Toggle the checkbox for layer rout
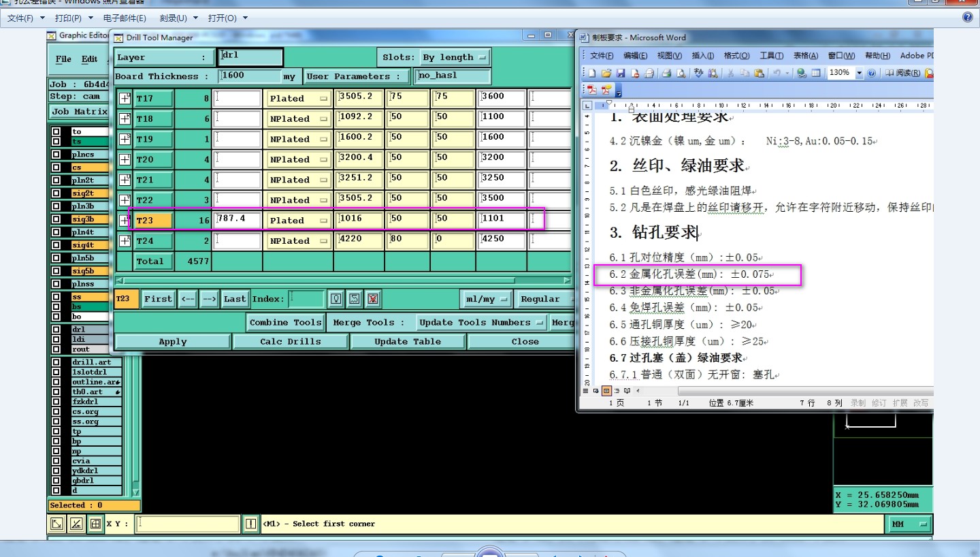Image resolution: width=980 pixels, height=557 pixels. click(x=56, y=349)
